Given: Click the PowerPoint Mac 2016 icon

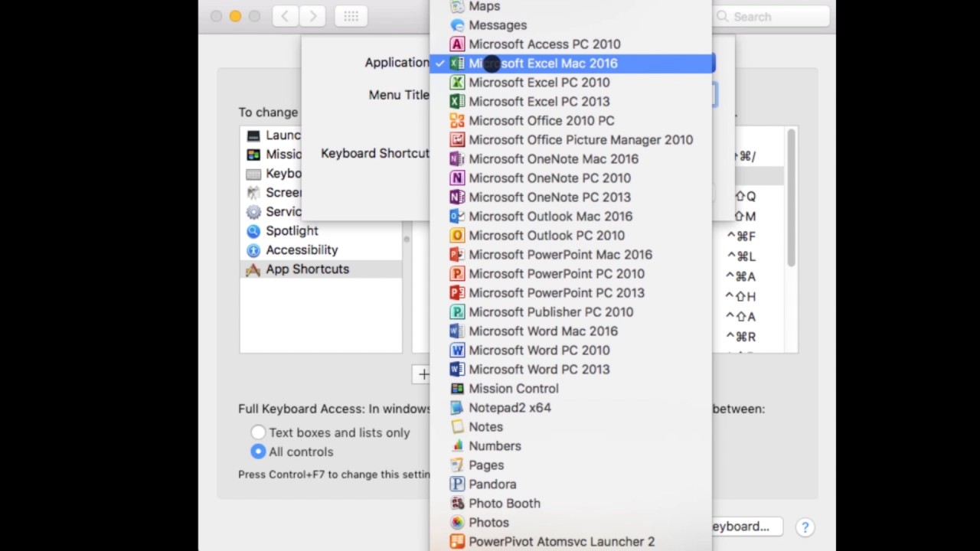Looking at the screenshot, I should (x=457, y=255).
